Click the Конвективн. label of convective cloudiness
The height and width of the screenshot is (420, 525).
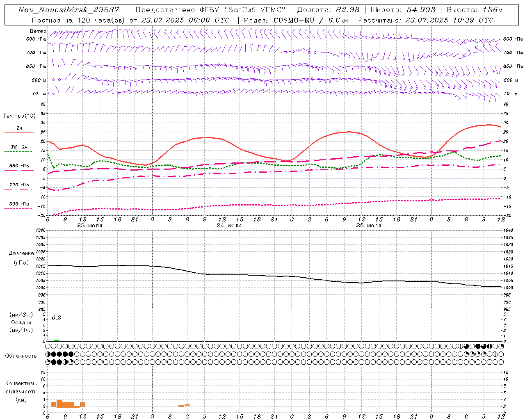coord(21,383)
